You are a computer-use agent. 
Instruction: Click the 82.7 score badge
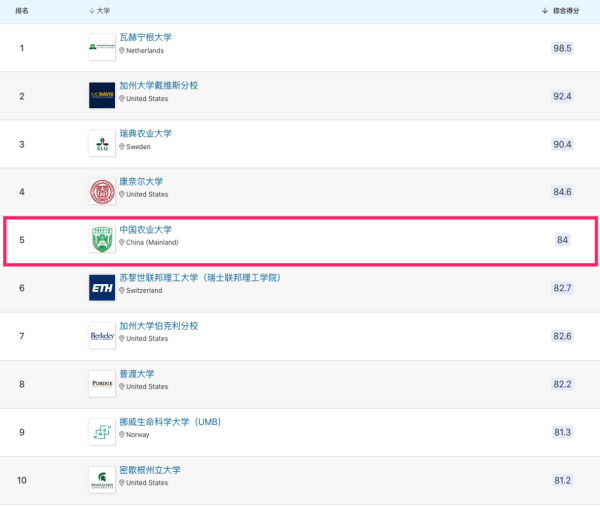562,288
